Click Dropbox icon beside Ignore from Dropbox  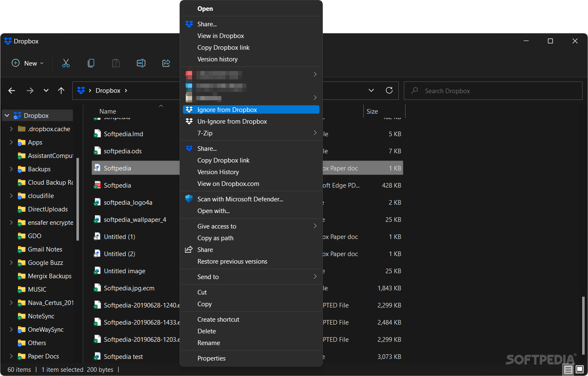[189, 109]
